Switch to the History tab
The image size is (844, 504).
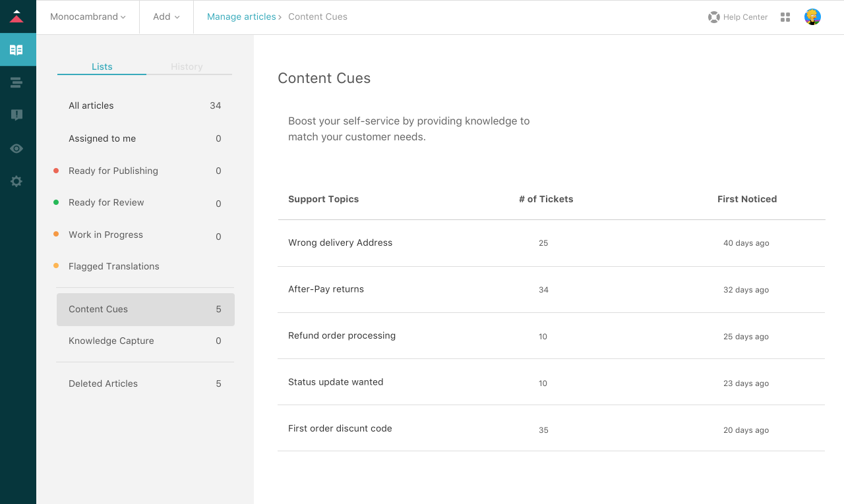(x=187, y=67)
